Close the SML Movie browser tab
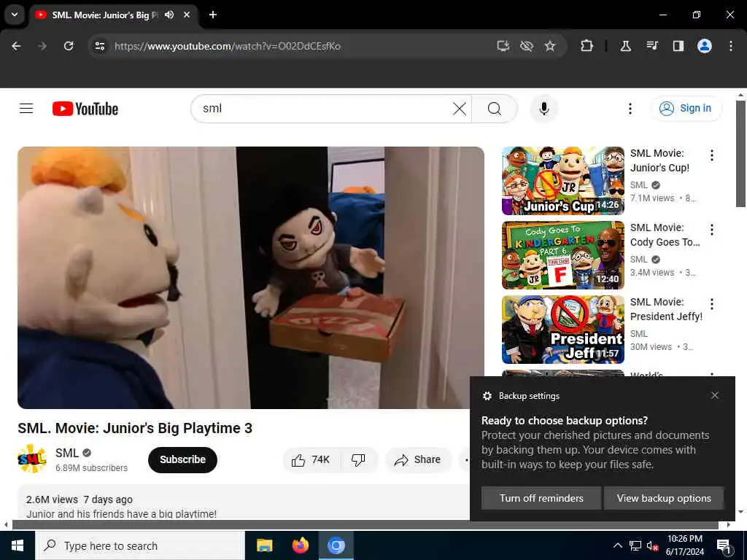Image resolution: width=747 pixels, height=560 pixels. 187,15
